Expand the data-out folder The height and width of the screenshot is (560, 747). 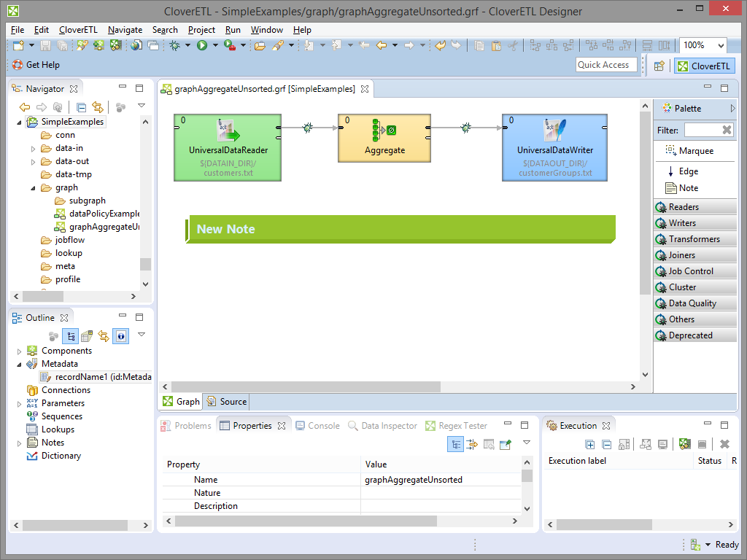[33, 162]
